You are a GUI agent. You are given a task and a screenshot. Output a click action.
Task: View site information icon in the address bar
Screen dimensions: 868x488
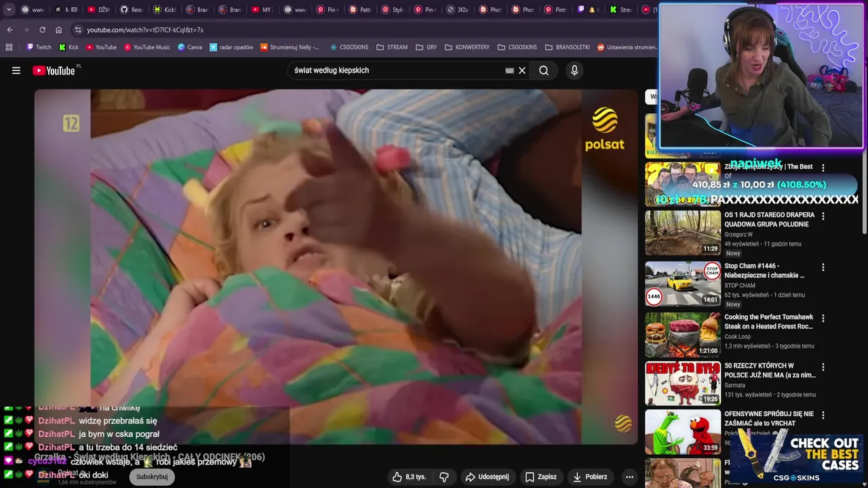(78, 30)
